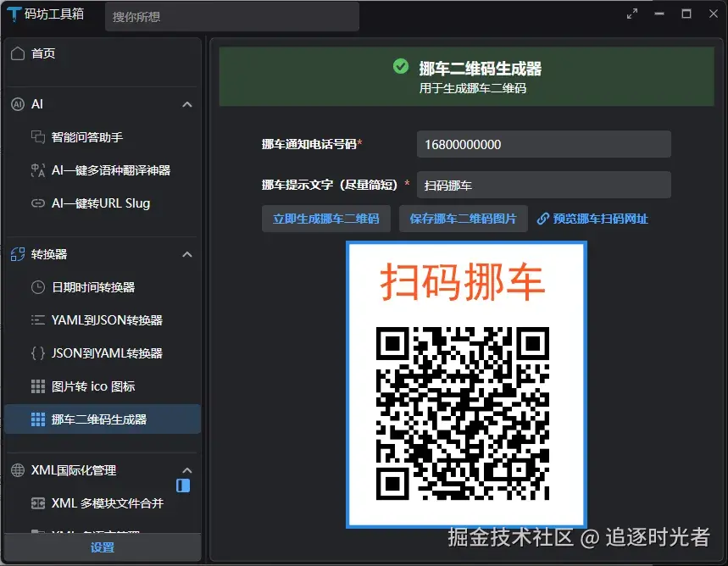Viewport: 728px width, 566px height.
Task: Click the 挪车通知电话号码 input field
Action: pyautogui.click(x=544, y=144)
